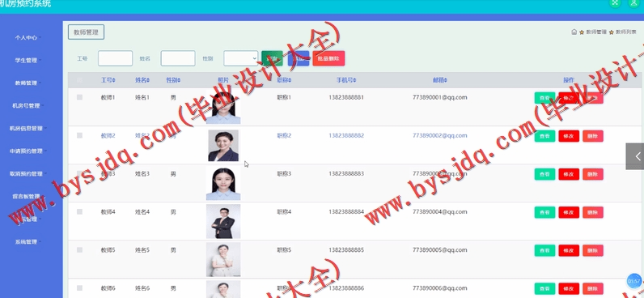Click 删除 for row 教师2
The width and height of the screenshot is (644, 298).
click(x=593, y=136)
